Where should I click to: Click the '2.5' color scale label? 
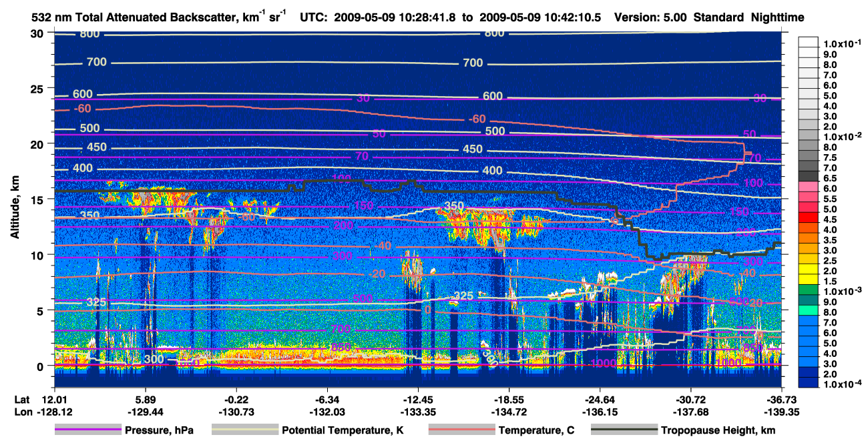[829, 260]
